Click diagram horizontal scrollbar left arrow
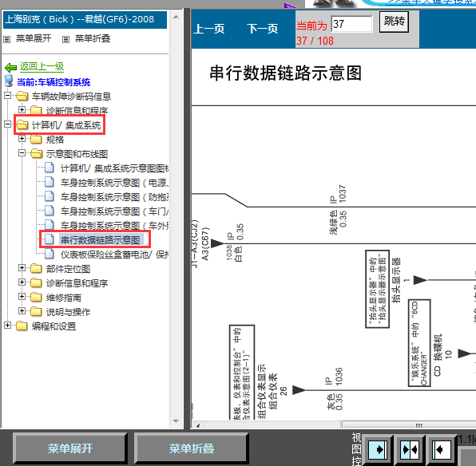This screenshot has height=466, width=476. [197, 425]
